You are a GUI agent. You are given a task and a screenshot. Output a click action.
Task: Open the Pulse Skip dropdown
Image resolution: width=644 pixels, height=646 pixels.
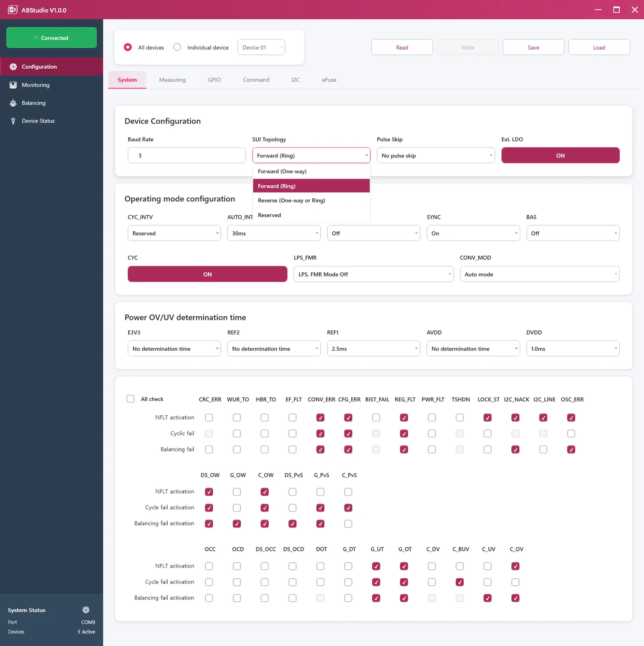click(435, 156)
